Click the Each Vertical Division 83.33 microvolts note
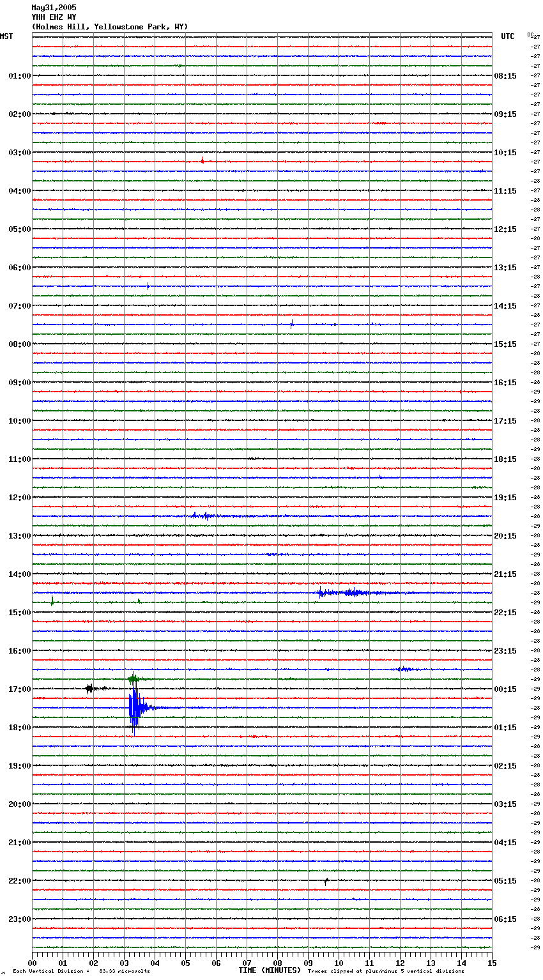 pos(81,971)
